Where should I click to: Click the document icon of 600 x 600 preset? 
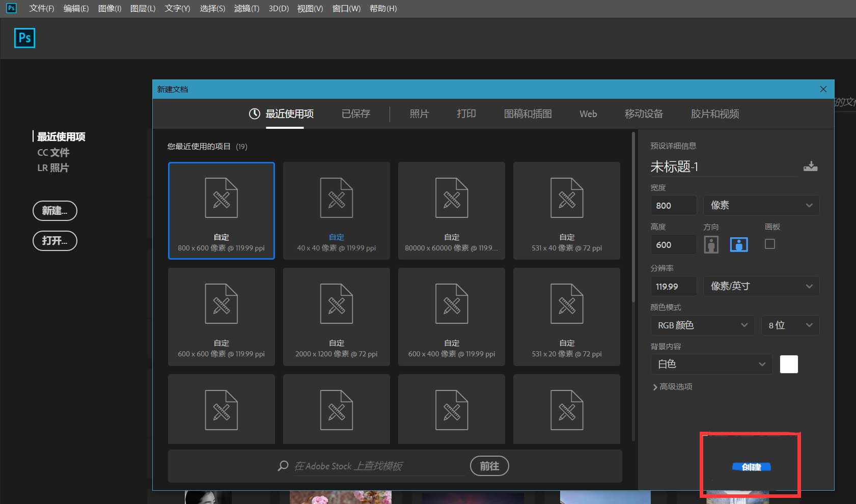[221, 304]
